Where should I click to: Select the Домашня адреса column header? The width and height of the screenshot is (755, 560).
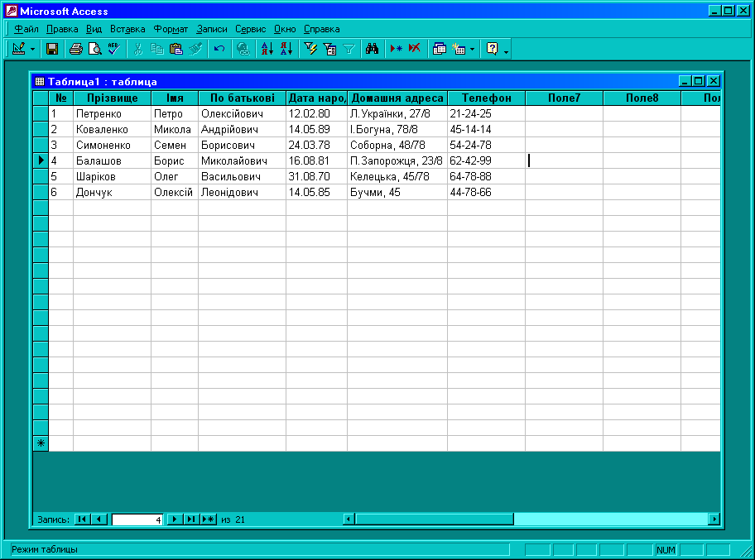397,98
